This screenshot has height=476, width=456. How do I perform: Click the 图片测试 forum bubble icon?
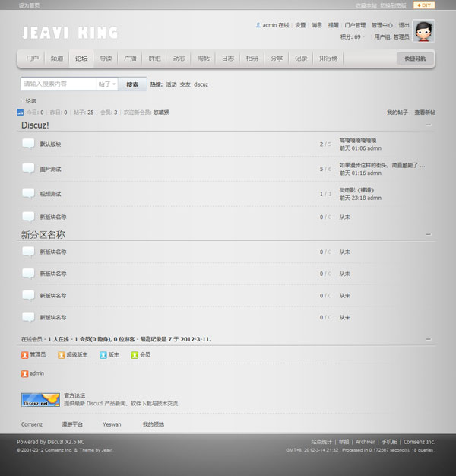28,169
